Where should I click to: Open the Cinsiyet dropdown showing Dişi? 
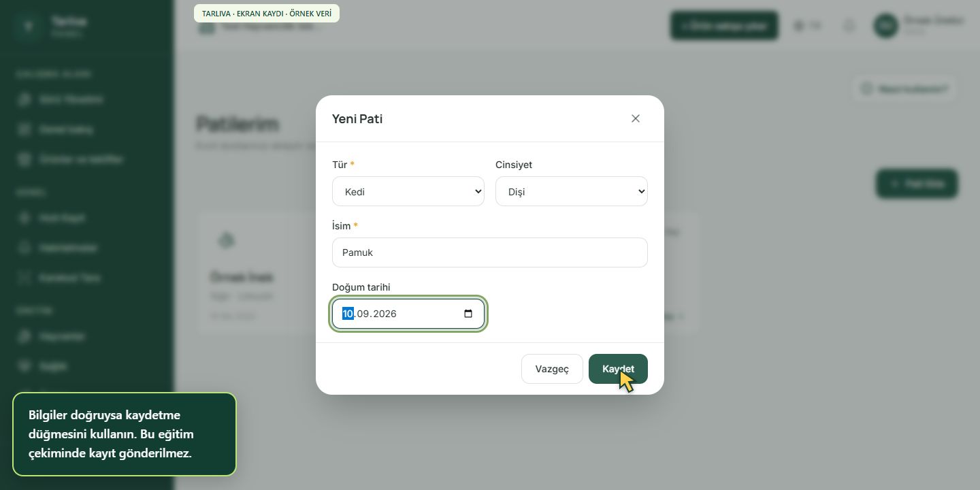coord(572,191)
